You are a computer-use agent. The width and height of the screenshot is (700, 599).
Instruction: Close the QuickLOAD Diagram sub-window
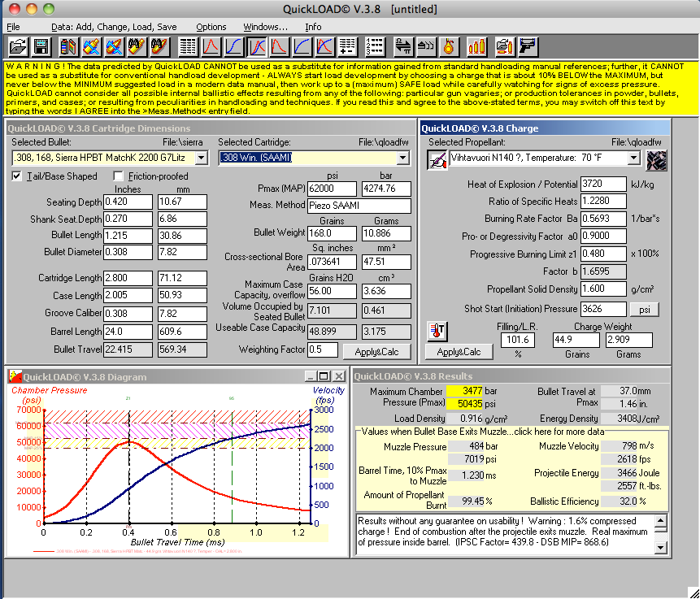[x=339, y=376]
